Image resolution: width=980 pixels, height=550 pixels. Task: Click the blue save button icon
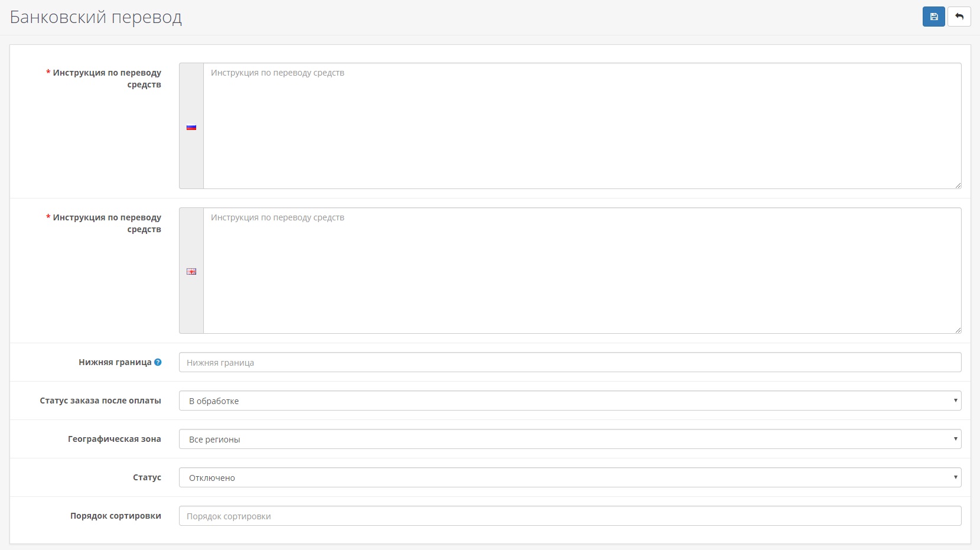pyautogui.click(x=933, y=17)
